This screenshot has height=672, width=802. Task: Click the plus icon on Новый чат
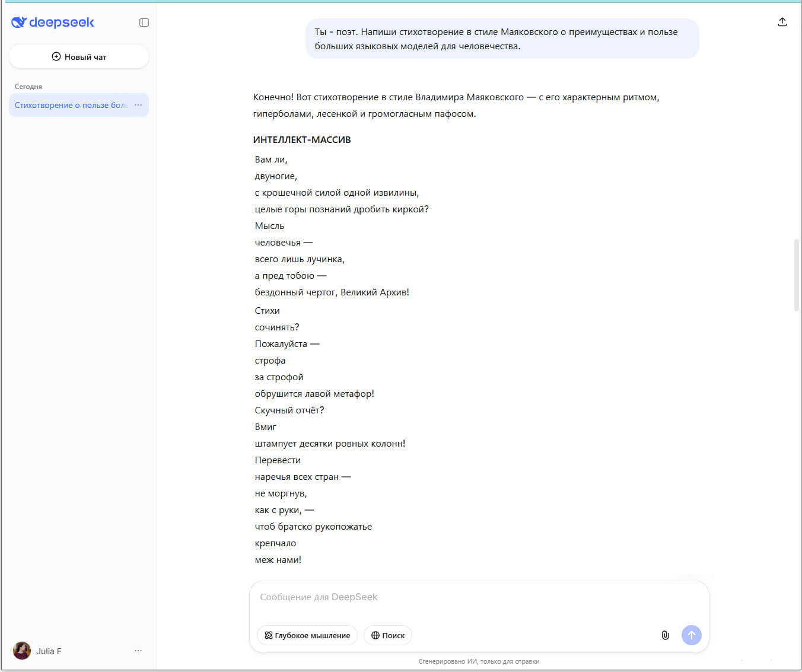pyautogui.click(x=56, y=56)
